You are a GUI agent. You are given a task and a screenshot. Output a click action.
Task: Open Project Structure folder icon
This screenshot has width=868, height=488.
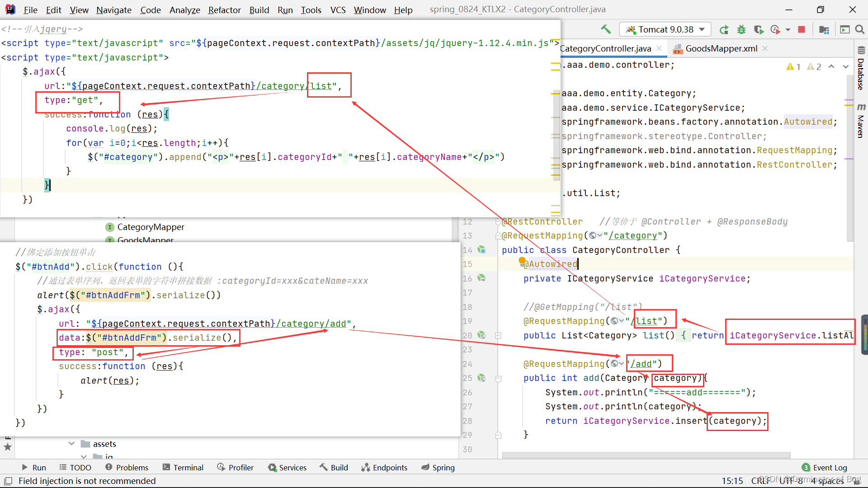click(x=824, y=30)
